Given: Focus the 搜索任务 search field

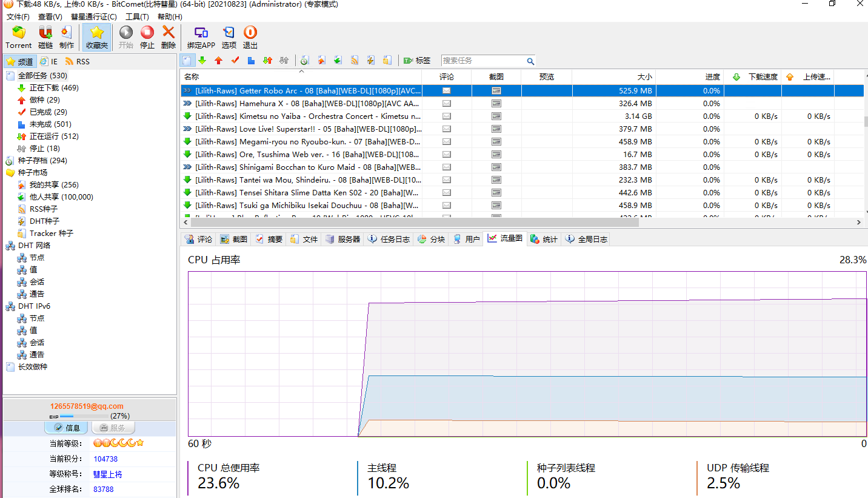Looking at the screenshot, I should click(483, 61).
